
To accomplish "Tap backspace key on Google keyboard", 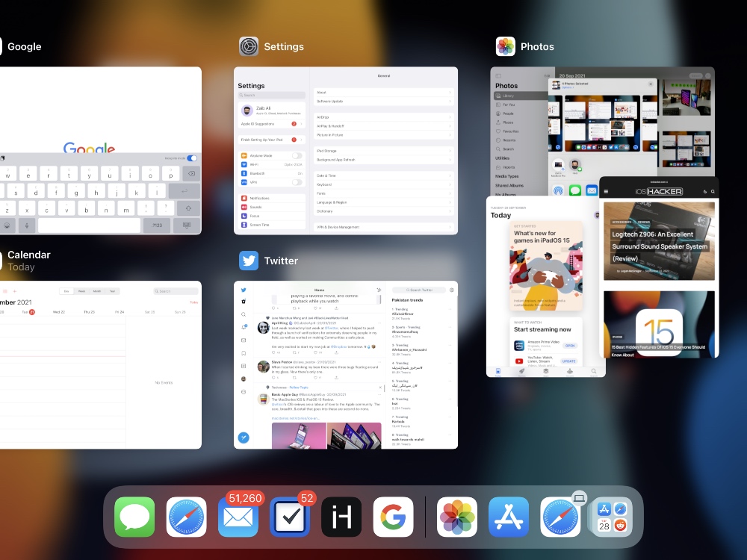I will click(x=191, y=174).
